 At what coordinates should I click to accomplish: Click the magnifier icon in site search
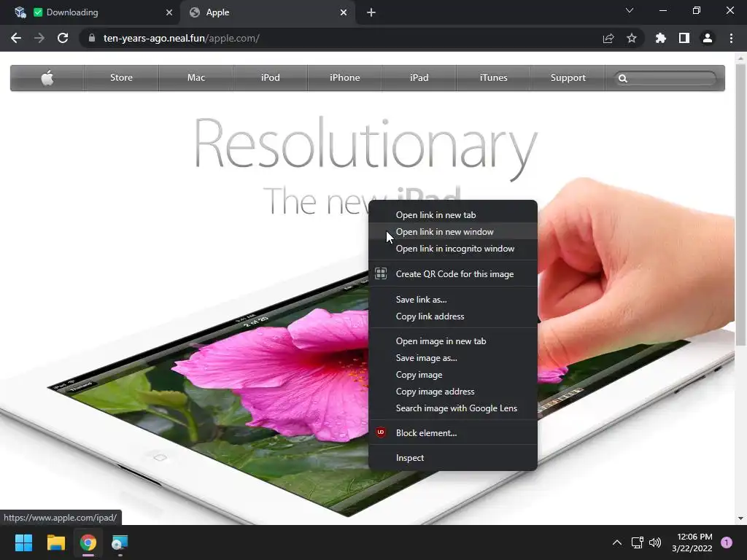(623, 79)
